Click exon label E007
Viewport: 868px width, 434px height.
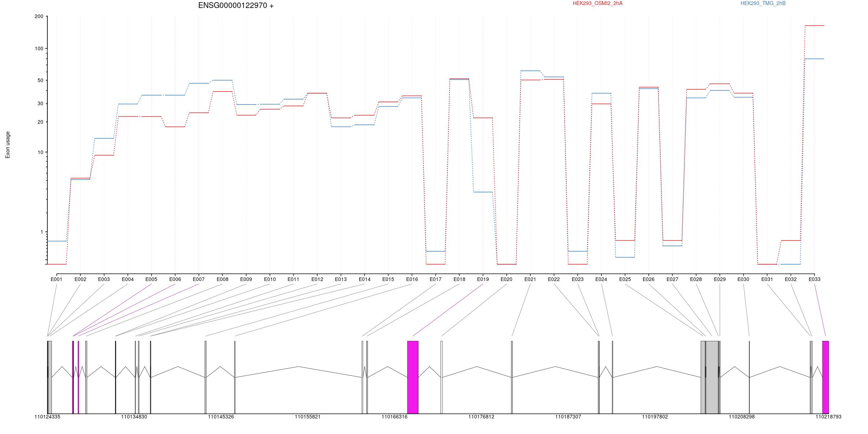point(199,279)
